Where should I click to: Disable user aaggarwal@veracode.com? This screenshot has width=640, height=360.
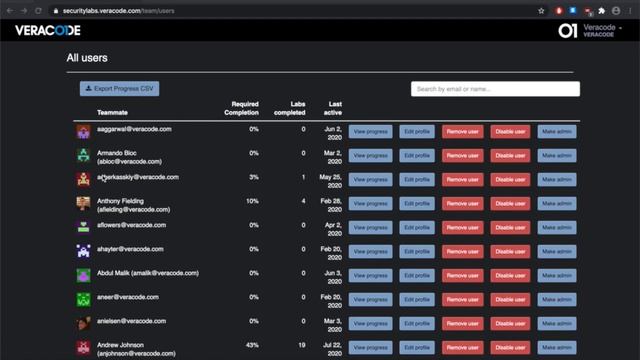pos(510,131)
